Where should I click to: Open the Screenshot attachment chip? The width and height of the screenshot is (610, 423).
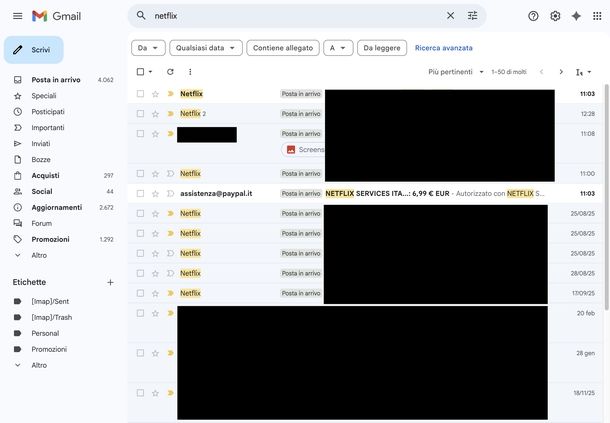point(303,149)
